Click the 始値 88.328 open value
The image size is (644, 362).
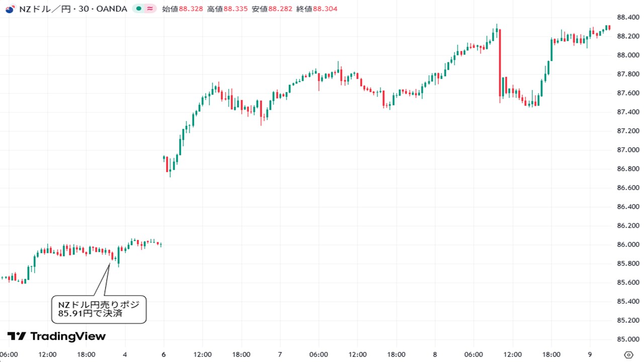(x=182, y=9)
